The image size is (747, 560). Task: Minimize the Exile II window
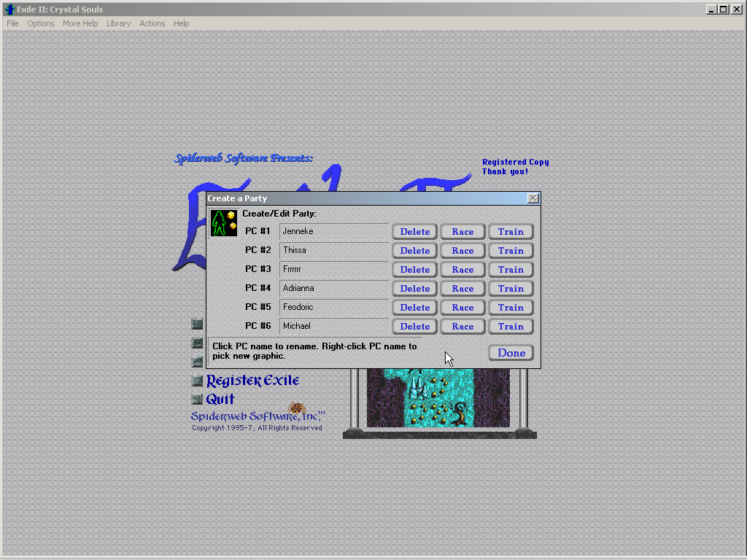point(711,9)
